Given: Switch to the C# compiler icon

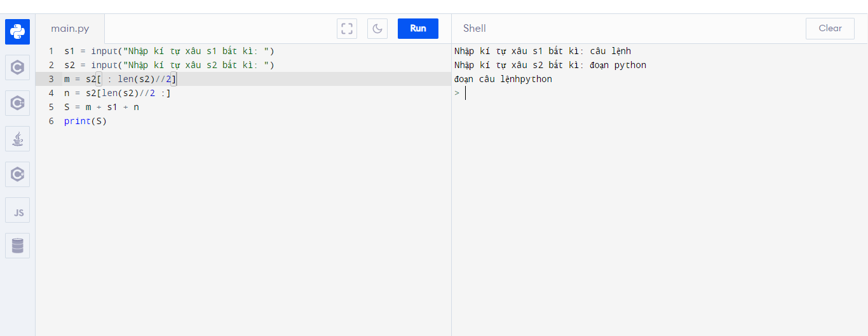Looking at the screenshot, I should pos(18,174).
